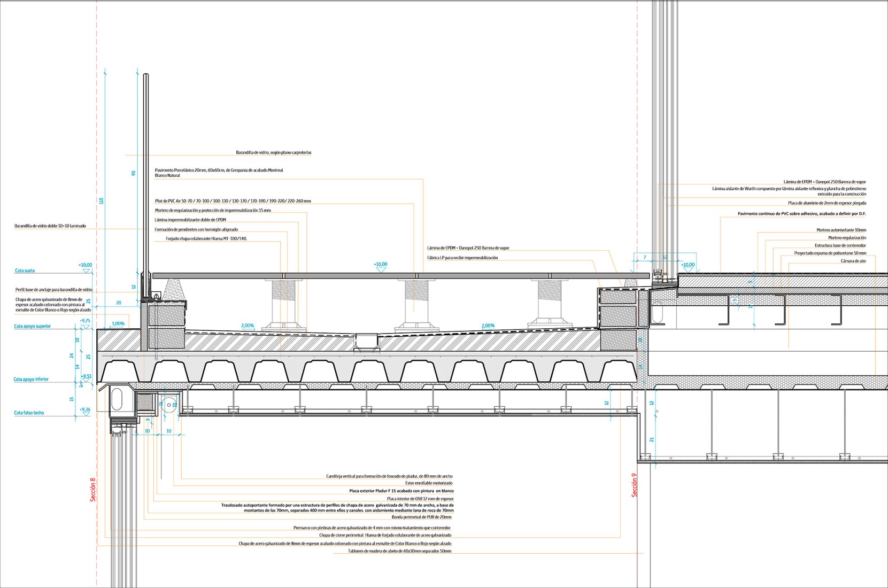Select the Pavimento continuo de PVC annotation
Screen dimensions: 888x588
[x=801, y=214]
